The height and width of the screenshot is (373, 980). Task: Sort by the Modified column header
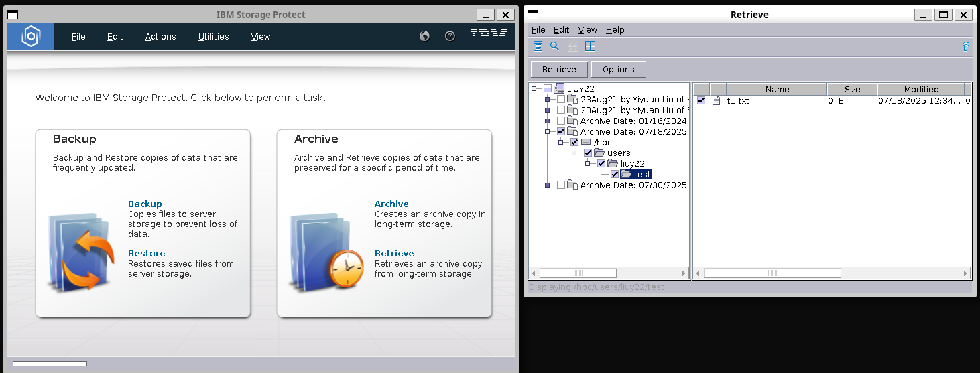[x=921, y=89]
